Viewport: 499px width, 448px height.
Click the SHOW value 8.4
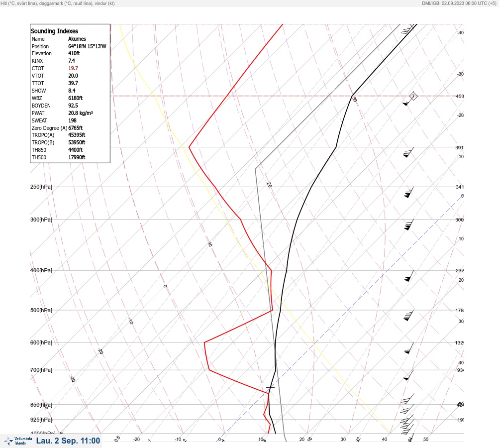pos(72,91)
